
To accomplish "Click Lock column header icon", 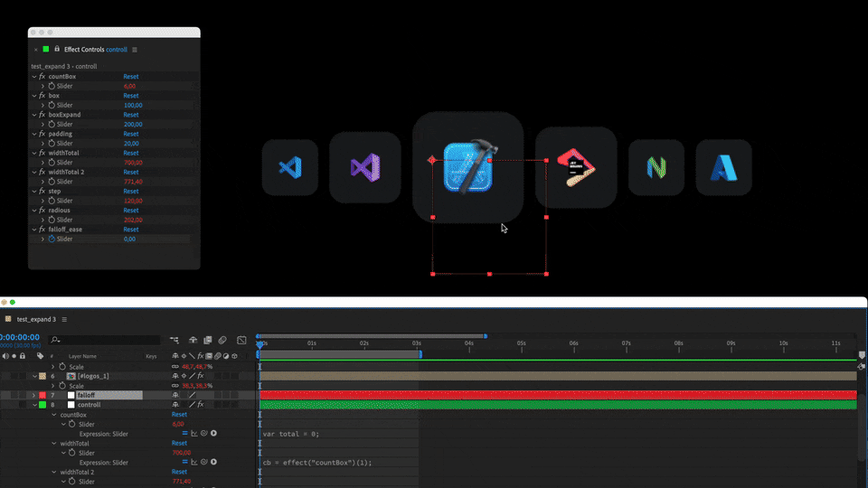I will pos(22,356).
